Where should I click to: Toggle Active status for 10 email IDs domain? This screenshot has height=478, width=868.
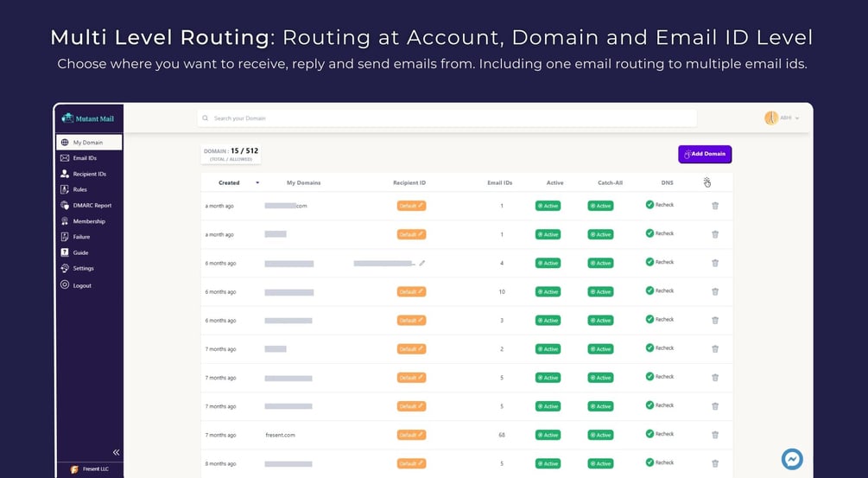(x=548, y=291)
